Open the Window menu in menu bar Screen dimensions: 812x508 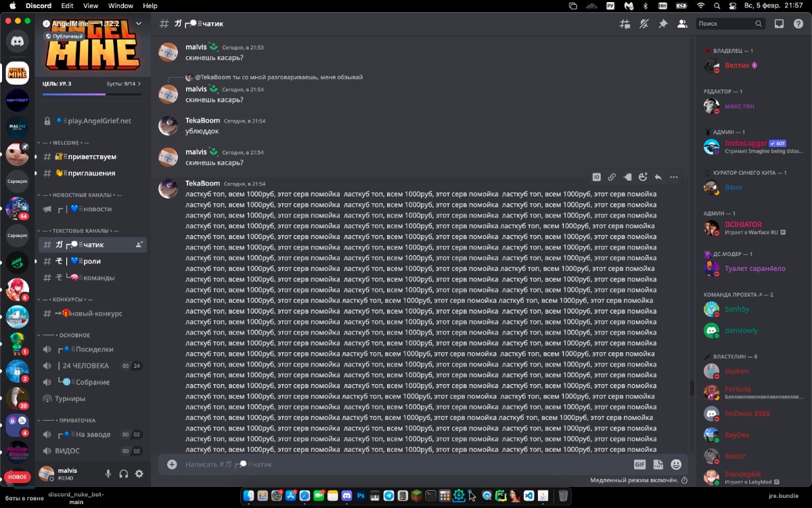120,5
